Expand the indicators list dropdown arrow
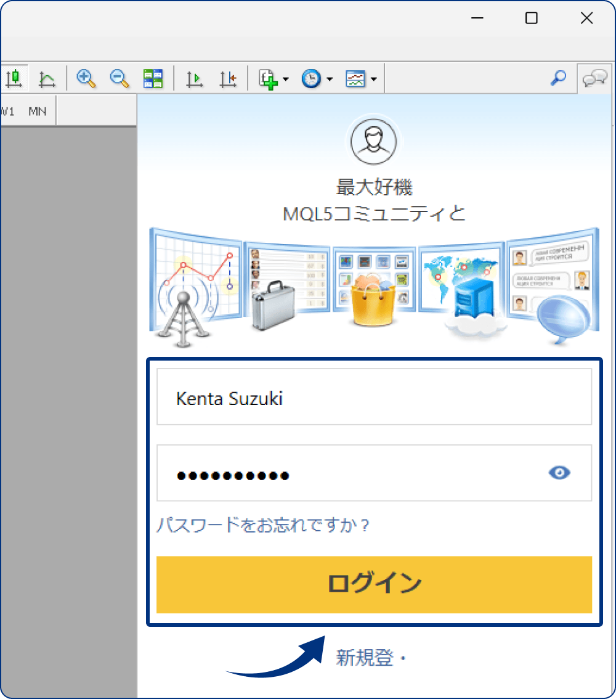 [x=285, y=80]
